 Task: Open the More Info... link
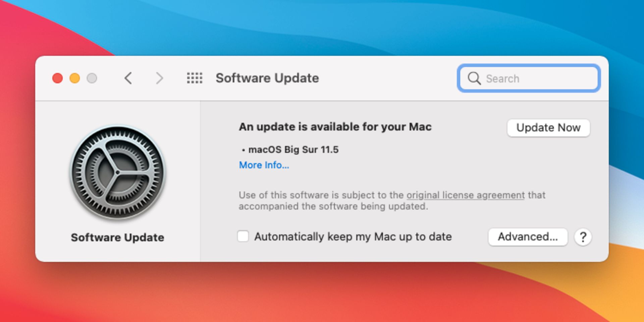pyautogui.click(x=264, y=165)
